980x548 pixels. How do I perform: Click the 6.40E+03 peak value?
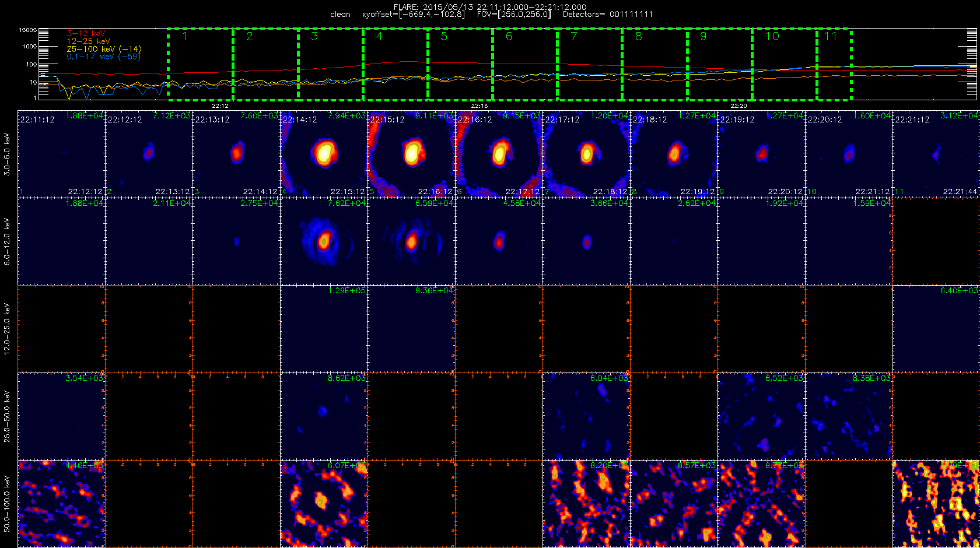960,290
